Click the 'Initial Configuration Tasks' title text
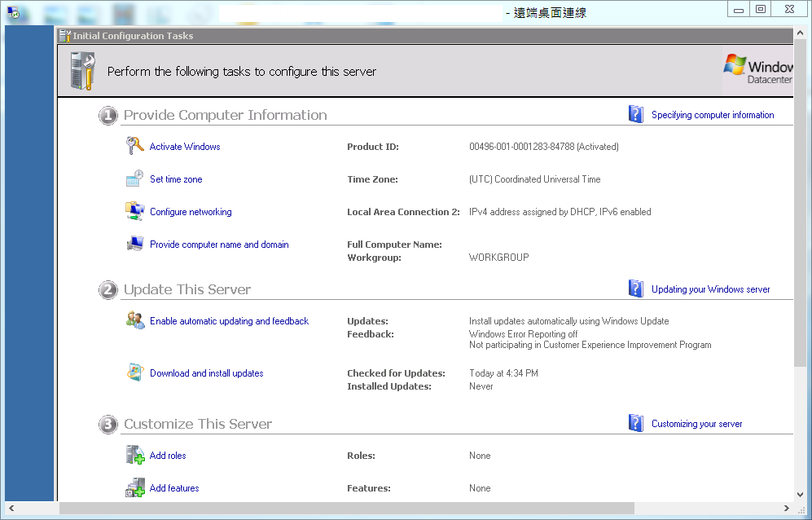Screen dimensions: 812x520 [133, 36]
